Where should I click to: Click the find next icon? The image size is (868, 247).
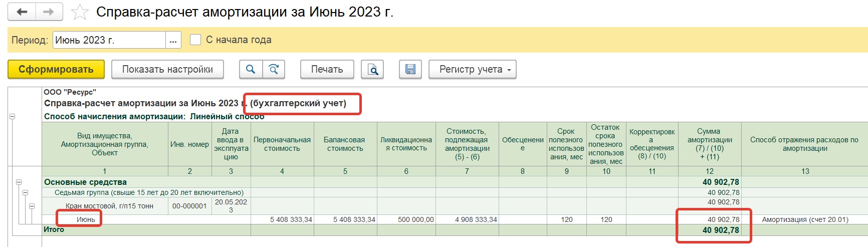coord(274,69)
